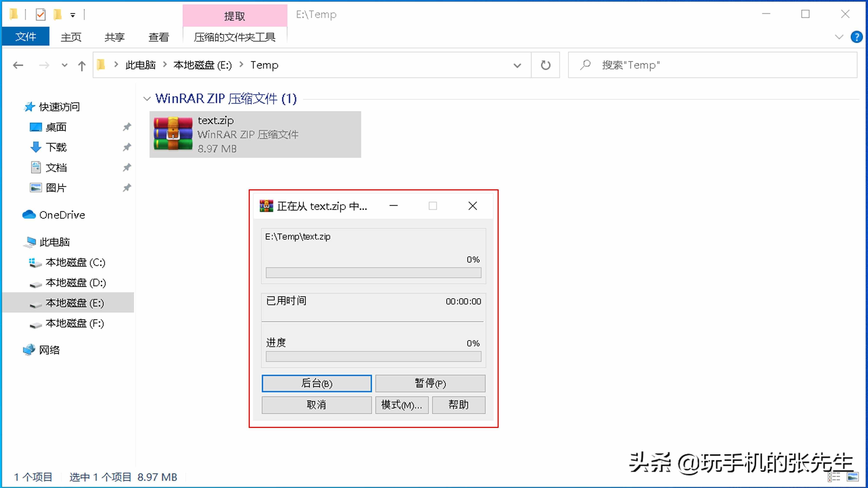Viewport: 868px width, 488px height.
Task: Click the New folder quick access icon
Action: (58, 15)
